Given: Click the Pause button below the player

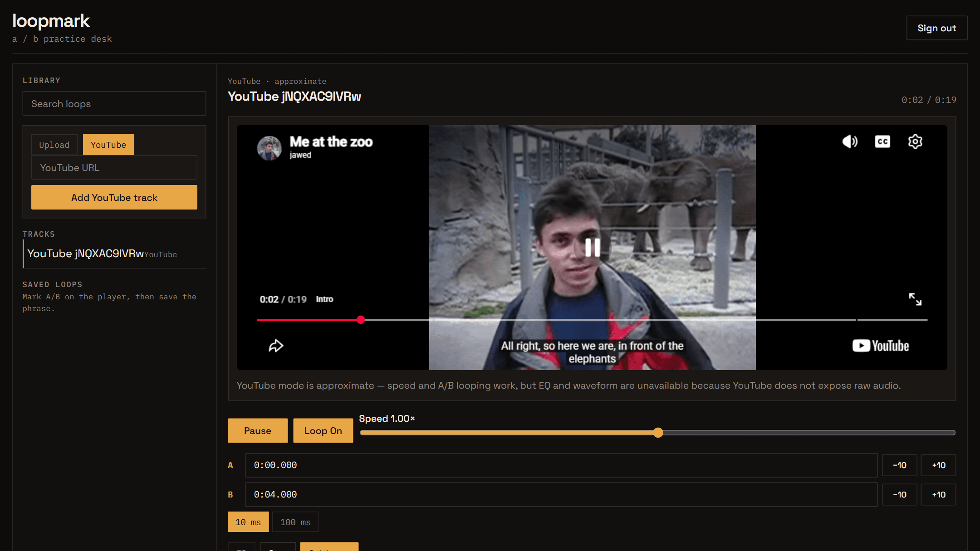Looking at the screenshot, I should point(258,431).
